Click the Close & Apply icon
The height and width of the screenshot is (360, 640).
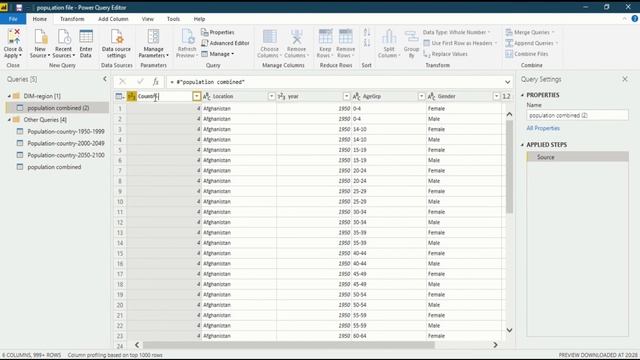13,37
